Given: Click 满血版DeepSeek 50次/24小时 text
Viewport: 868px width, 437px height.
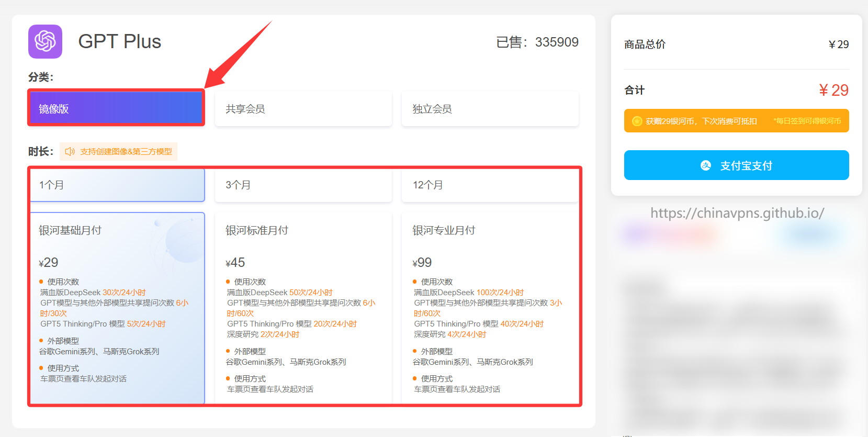Looking at the screenshot, I should click(280, 293).
